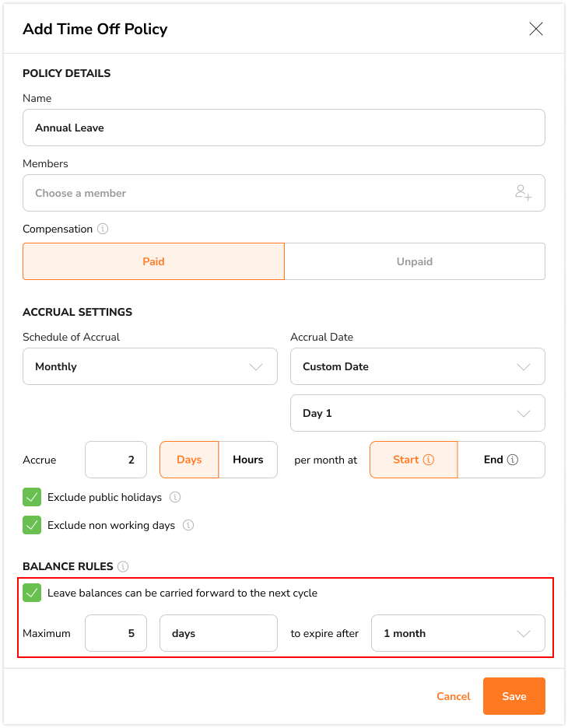Image resolution: width=568 pixels, height=728 pixels.
Task: Show info for Exclude non working days
Action: 188,525
